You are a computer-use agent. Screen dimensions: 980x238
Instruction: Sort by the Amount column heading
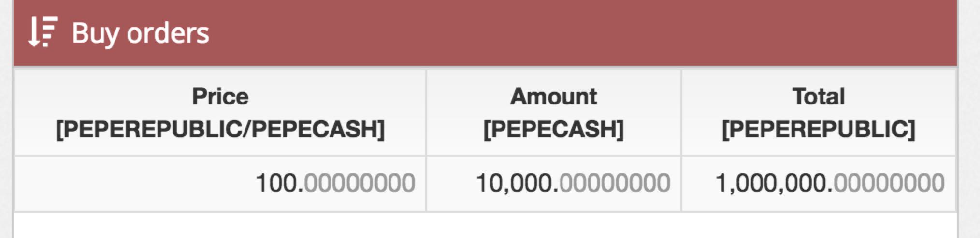(554, 96)
